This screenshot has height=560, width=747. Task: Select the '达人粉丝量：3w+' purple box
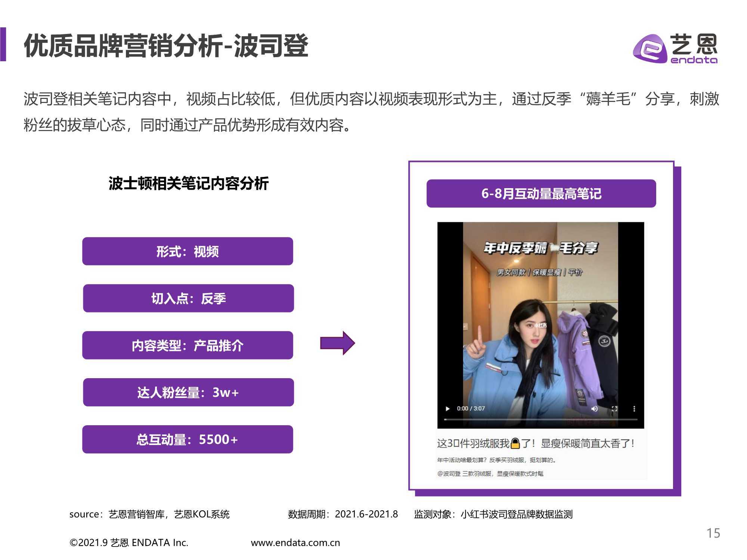coord(188,392)
